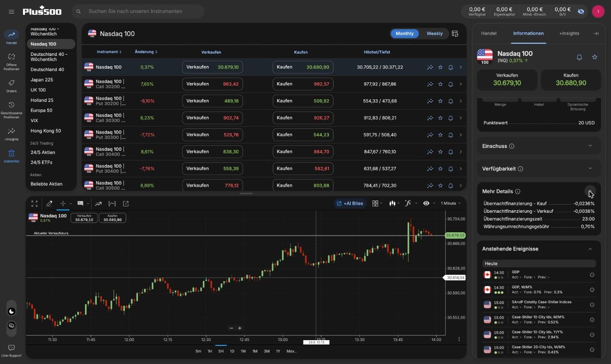This screenshot has height=364, width=611.
Task: Collapse the Anstehende Ereignisse section
Action: [x=590, y=249]
